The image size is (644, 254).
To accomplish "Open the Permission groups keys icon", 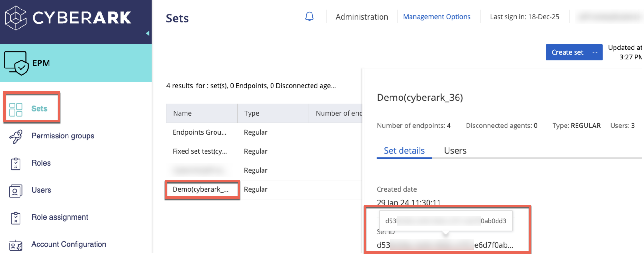I will (16, 137).
